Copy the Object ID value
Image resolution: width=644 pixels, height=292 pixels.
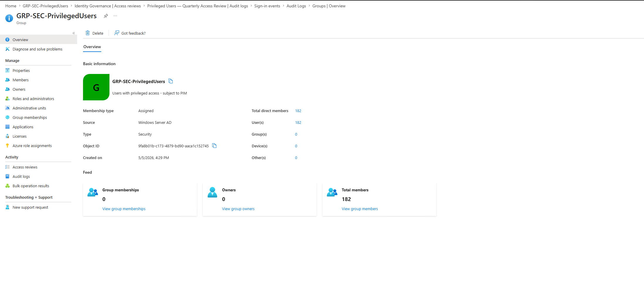(x=214, y=146)
